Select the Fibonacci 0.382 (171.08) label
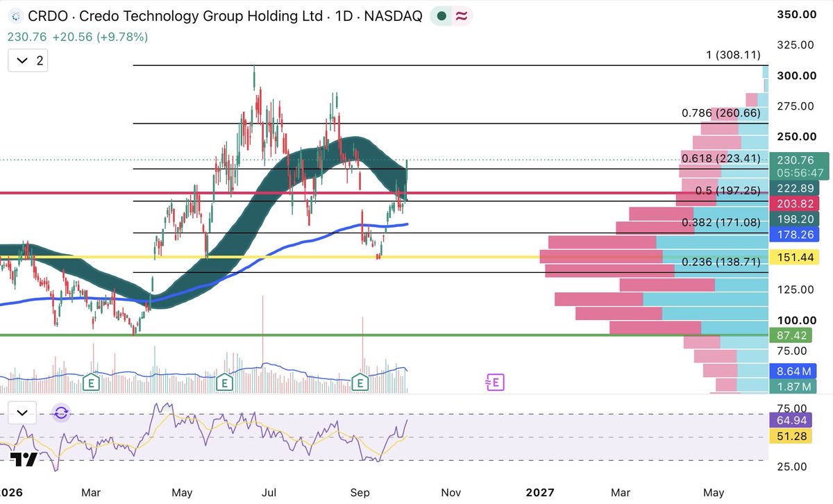Screen dimensions: 833x504 721,223
